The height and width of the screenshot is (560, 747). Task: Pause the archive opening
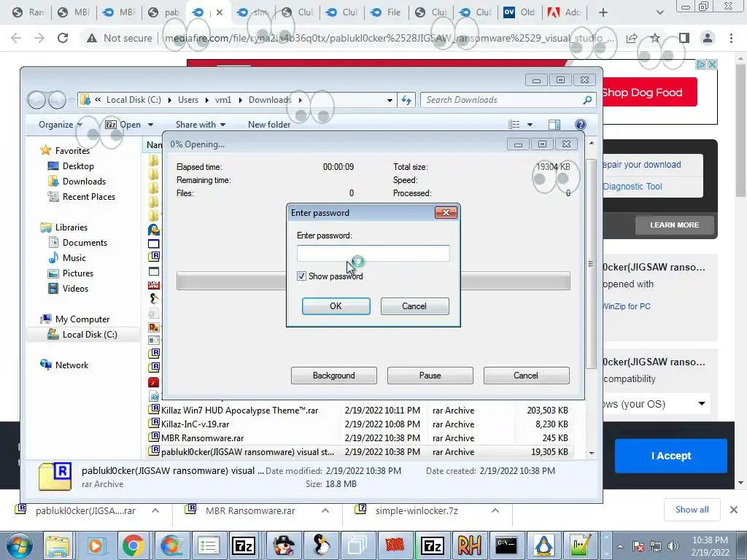(430, 376)
